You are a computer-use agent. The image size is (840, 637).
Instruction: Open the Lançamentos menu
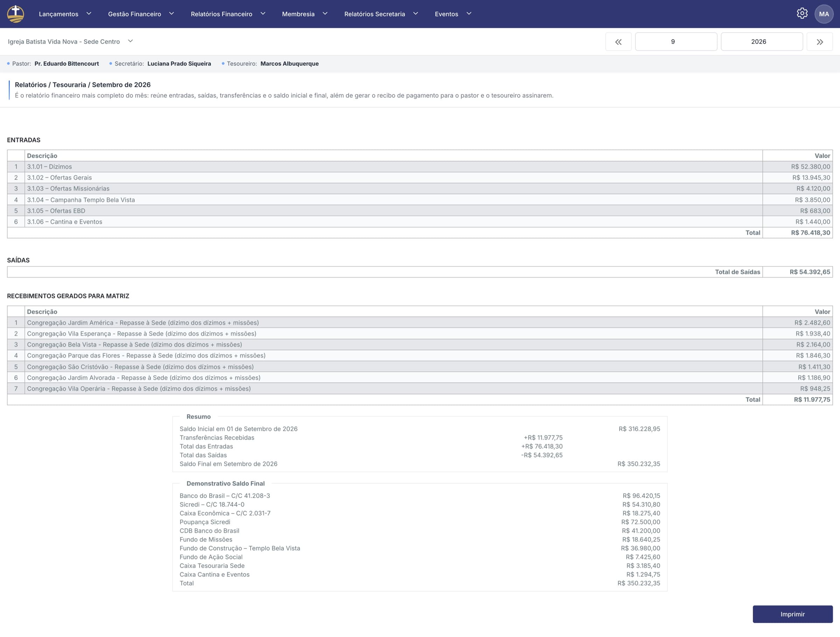pyautogui.click(x=58, y=14)
